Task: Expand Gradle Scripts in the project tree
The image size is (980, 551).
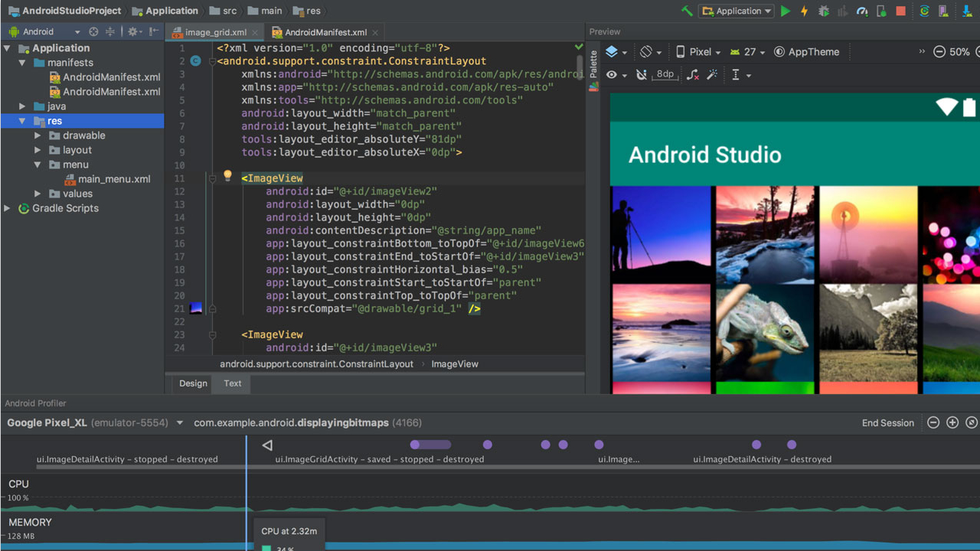Action: (7, 208)
